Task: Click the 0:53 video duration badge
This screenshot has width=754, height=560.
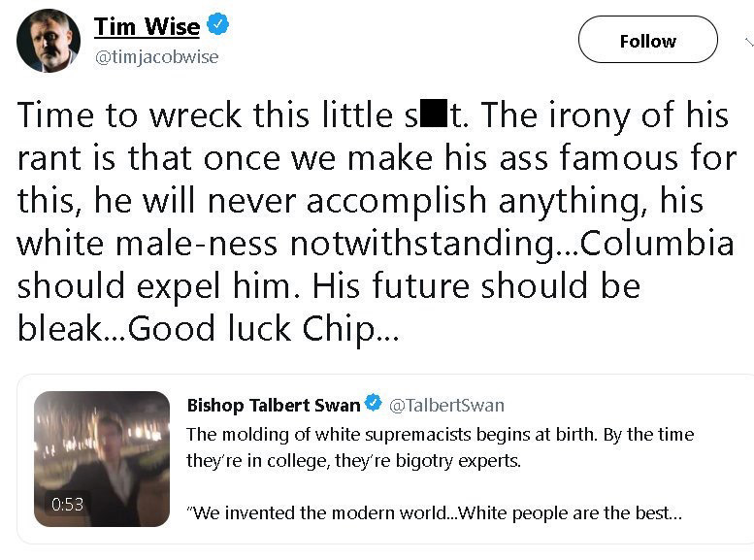Action: tap(67, 504)
